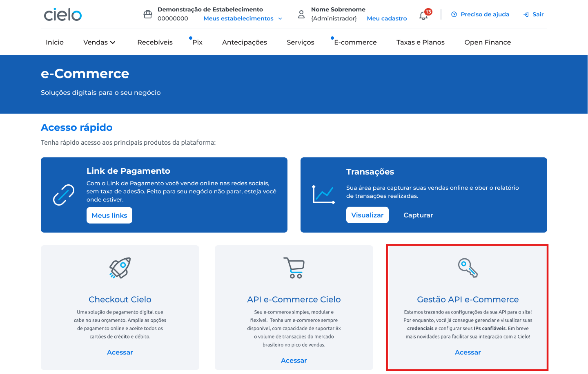Click the rocket icon for Checkout Cielo
Viewport: 588px width, 374px height.
point(120,268)
